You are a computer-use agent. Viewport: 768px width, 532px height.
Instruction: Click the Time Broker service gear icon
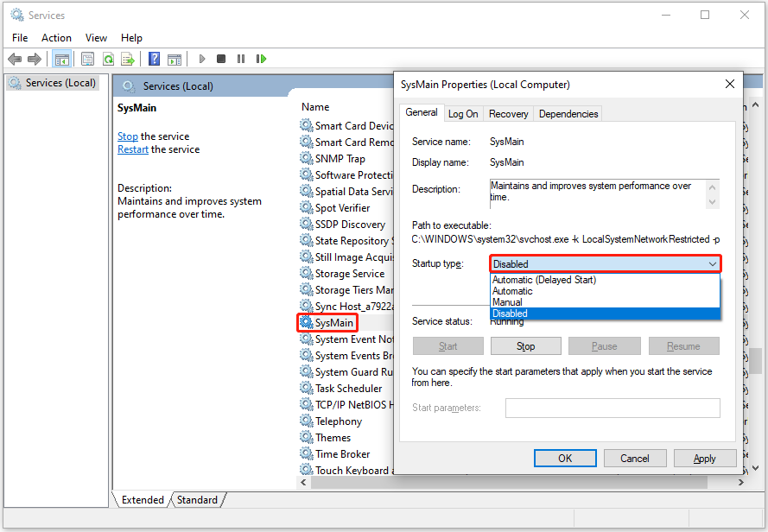[307, 453]
